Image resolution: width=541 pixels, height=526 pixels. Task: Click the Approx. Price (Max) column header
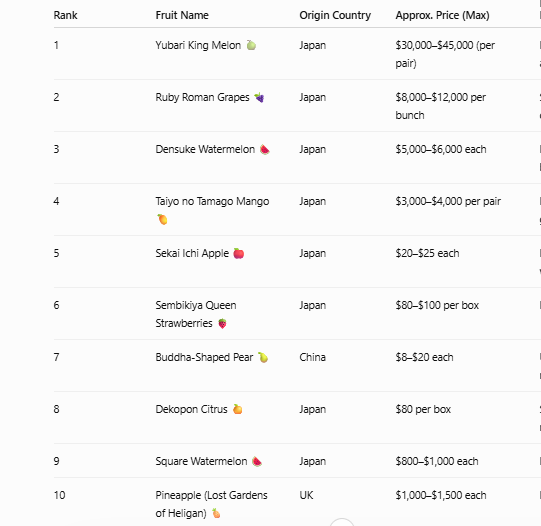pos(442,15)
